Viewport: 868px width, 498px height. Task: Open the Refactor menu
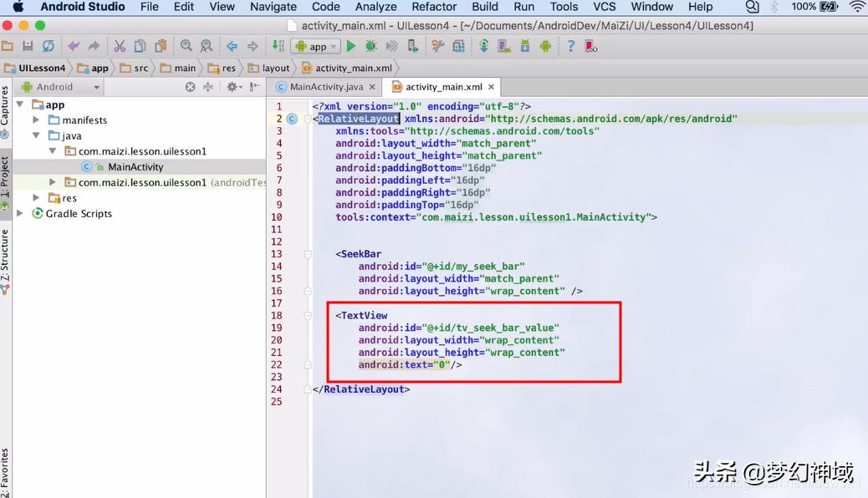(434, 7)
